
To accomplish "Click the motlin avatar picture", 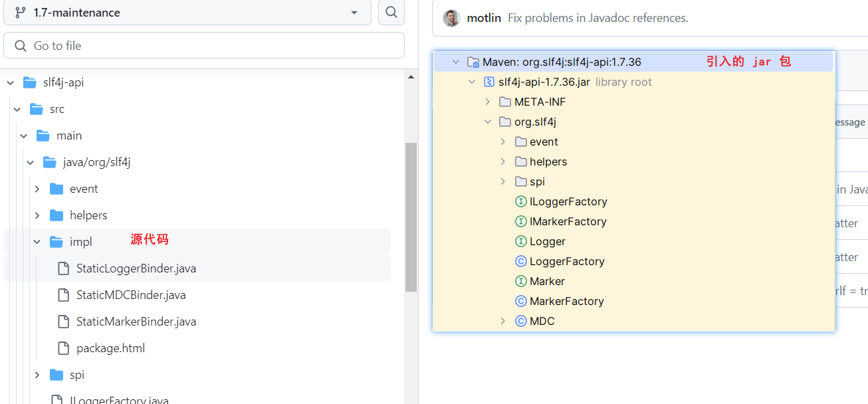I will (x=452, y=18).
